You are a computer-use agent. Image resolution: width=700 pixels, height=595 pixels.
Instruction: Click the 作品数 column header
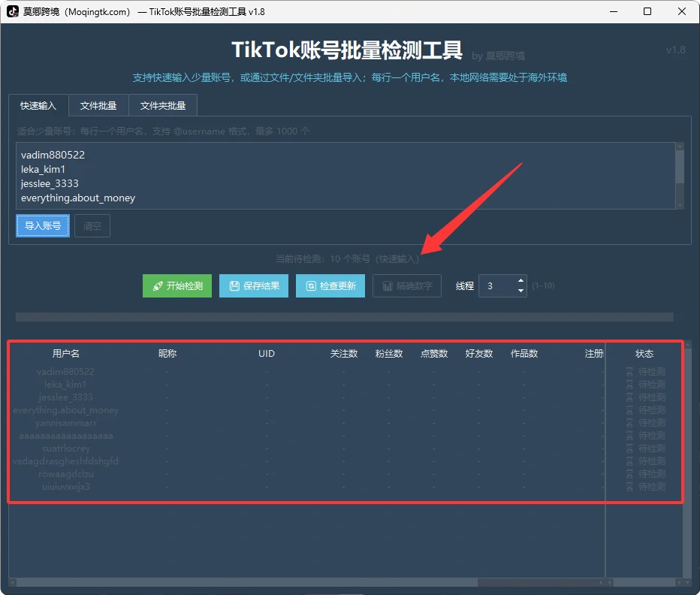click(x=524, y=353)
